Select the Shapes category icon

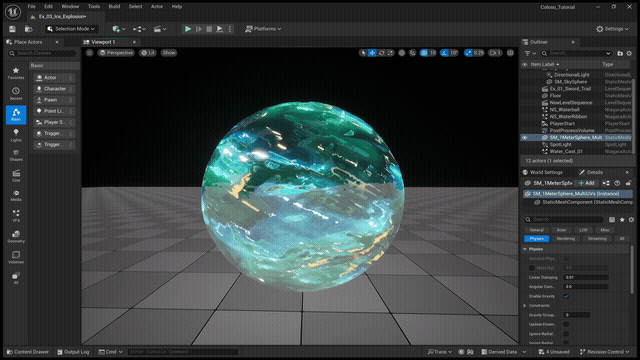coord(16,155)
